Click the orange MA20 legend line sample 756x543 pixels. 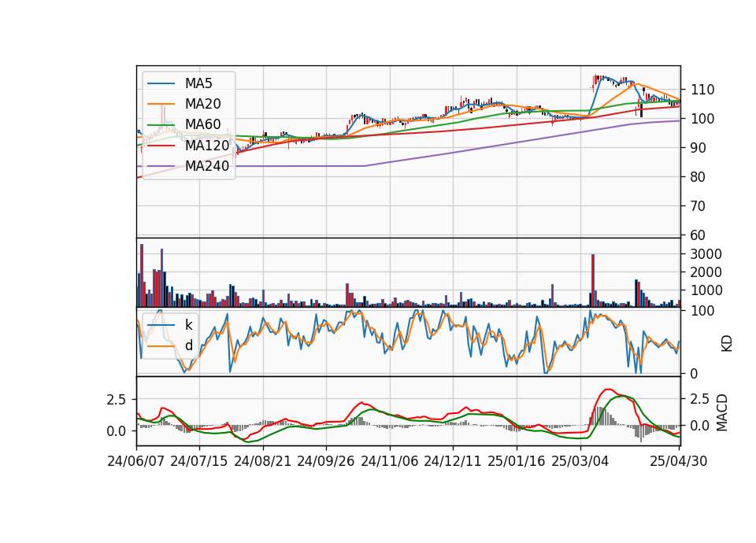click(x=161, y=104)
